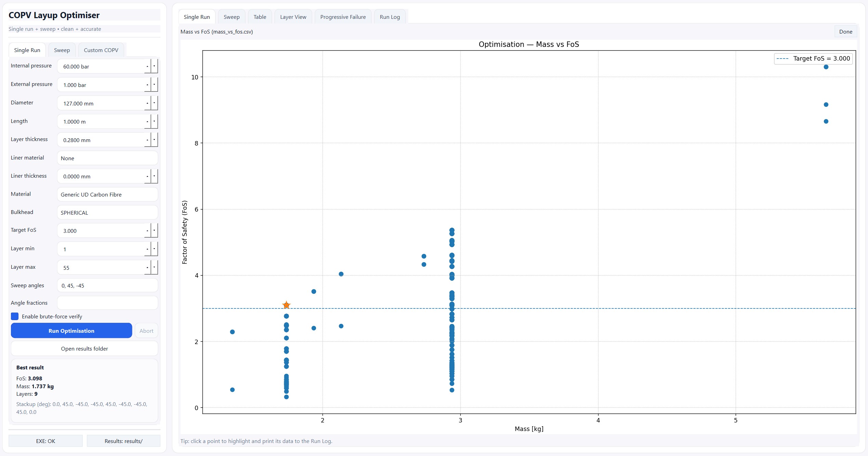Open the Run Log tab

390,17
